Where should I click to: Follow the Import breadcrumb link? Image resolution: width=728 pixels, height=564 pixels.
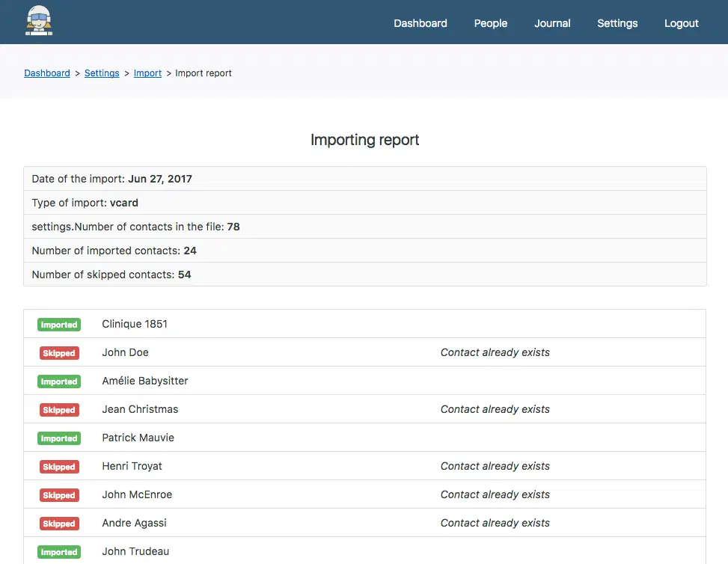147,73
